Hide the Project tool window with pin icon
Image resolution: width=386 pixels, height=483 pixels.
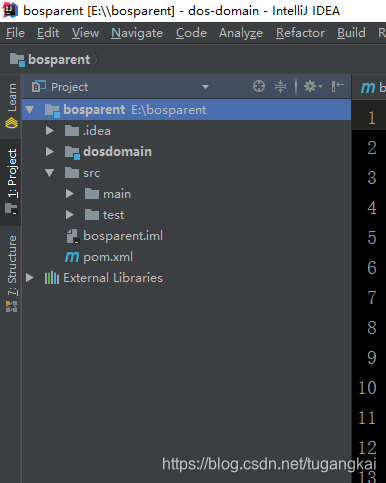337,86
